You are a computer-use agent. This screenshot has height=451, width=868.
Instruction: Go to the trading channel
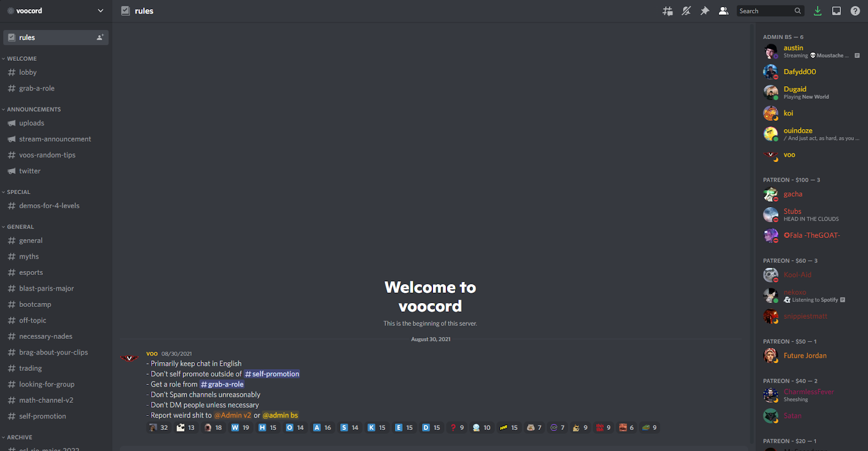[x=56, y=368]
